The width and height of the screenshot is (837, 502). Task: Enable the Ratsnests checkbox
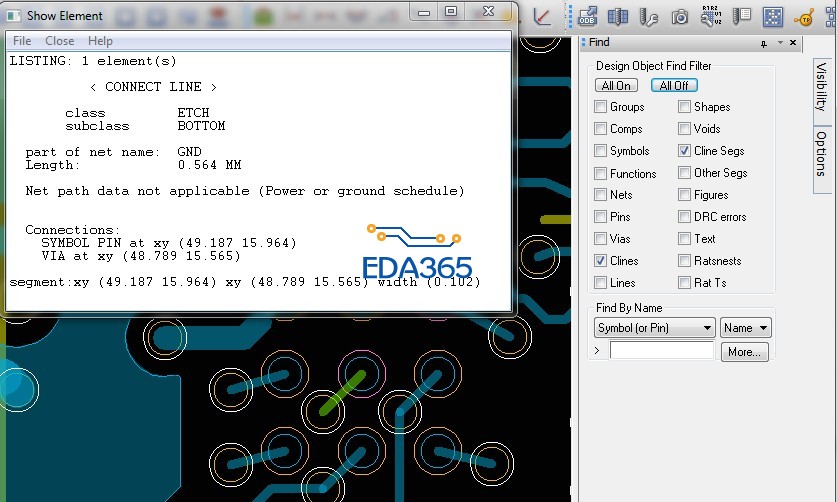pyautogui.click(x=684, y=260)
